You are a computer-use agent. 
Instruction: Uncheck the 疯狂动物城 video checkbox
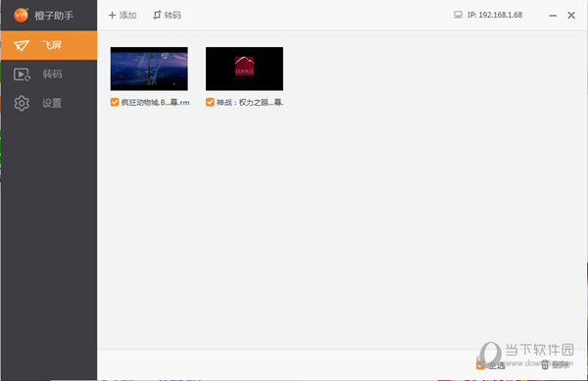115,102
